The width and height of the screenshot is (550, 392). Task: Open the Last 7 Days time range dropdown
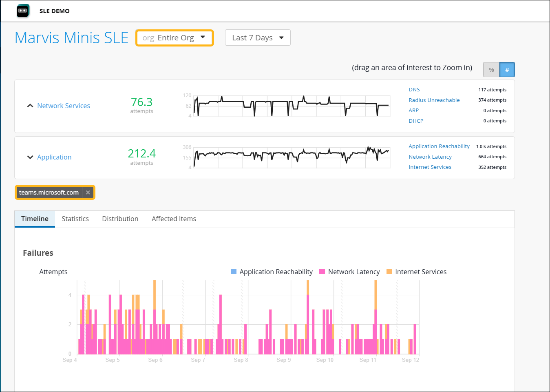257,38
